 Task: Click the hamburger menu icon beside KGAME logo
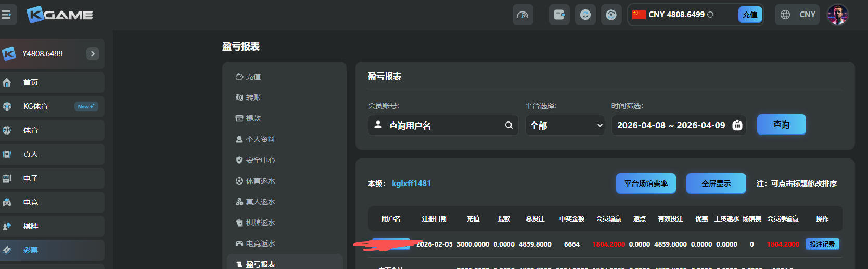pos(7,15)
